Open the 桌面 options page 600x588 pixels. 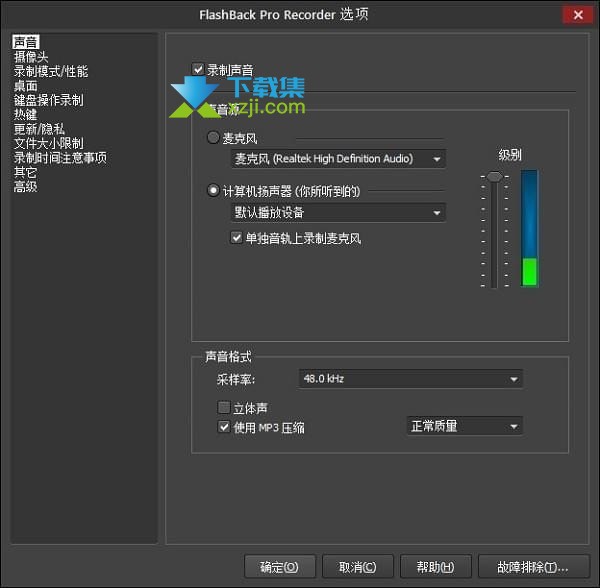pos(26,86)
